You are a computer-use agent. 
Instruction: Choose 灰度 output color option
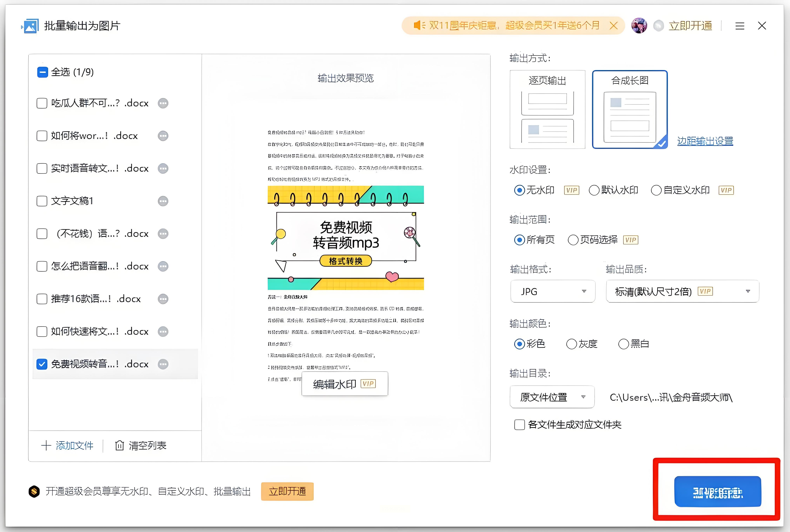coord(572,344)
